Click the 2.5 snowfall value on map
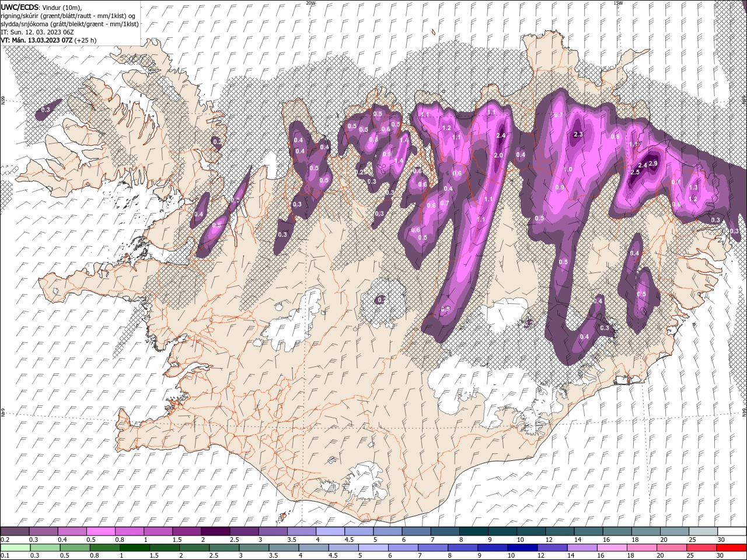747x560 pixels. tap(636, 172)
